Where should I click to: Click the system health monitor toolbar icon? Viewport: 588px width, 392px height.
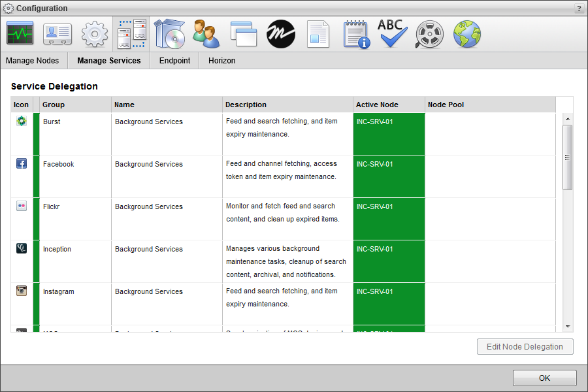[20, 33]
